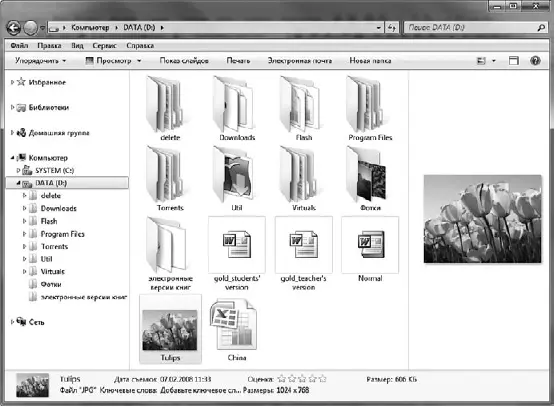
Task: Click the Фотки folder icon
Action: pos(367,174)
